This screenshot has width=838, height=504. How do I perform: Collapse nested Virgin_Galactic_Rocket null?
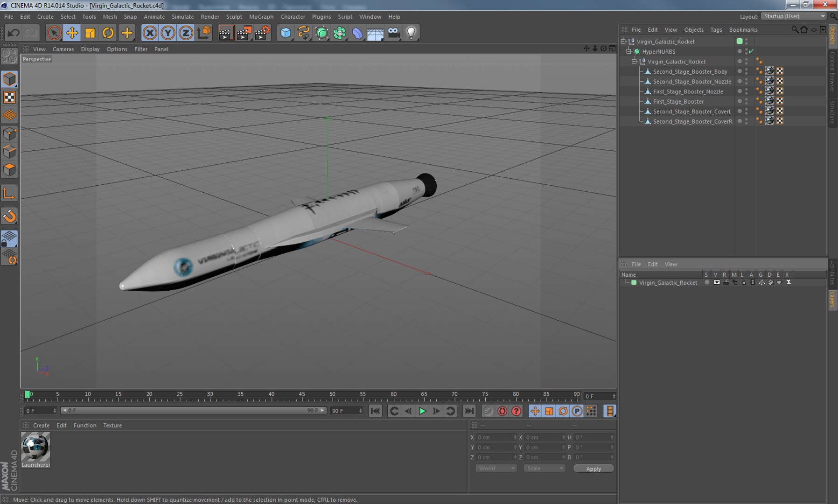(635, 61)
